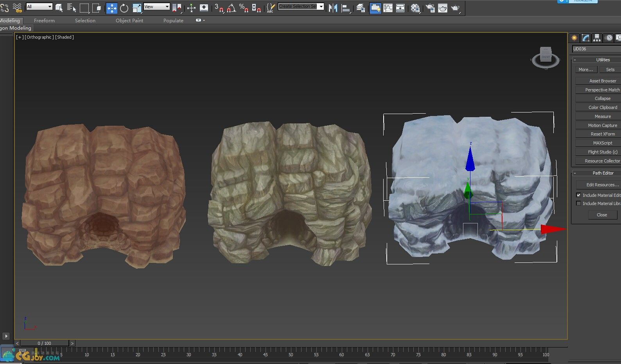Click the More... utilities button
This screenshot has width=621, height=364.
pyautogui.click(x=586, y=70)
